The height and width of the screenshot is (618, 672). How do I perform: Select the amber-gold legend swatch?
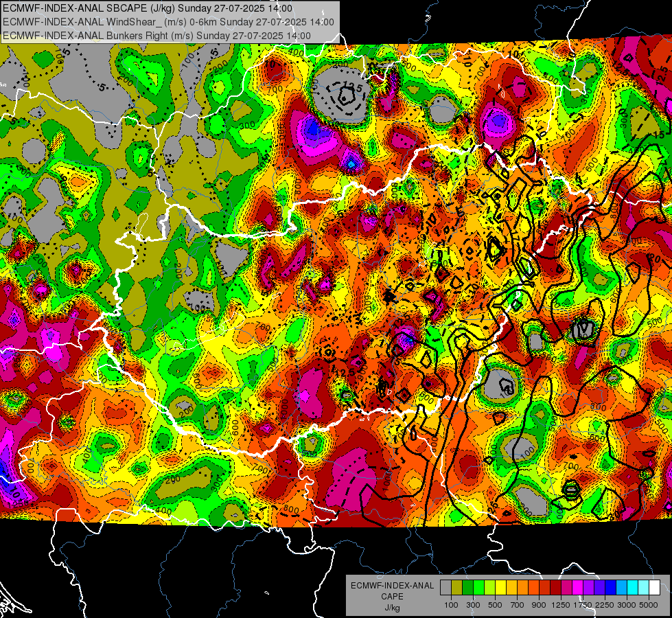tap(511, 587)
